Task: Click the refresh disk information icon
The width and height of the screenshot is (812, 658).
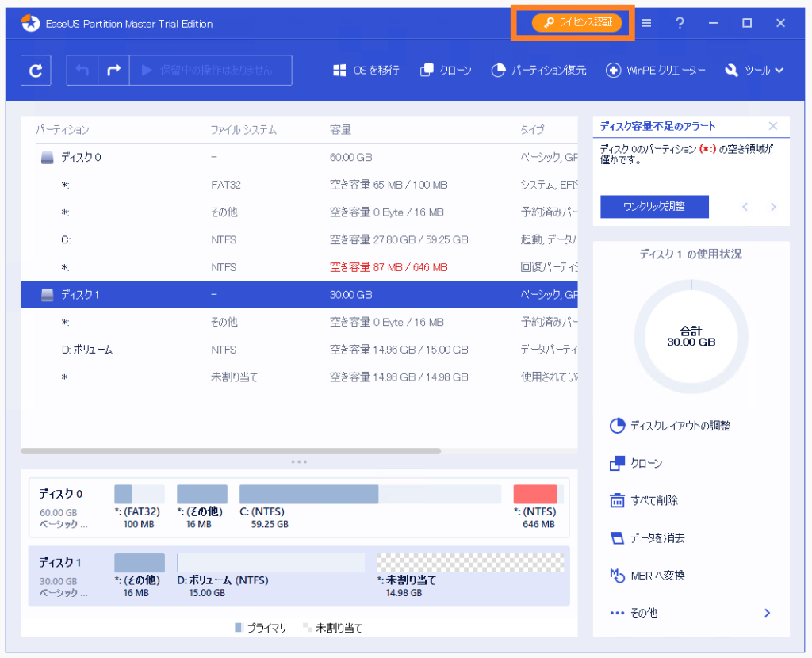Action: coord(36,70)
